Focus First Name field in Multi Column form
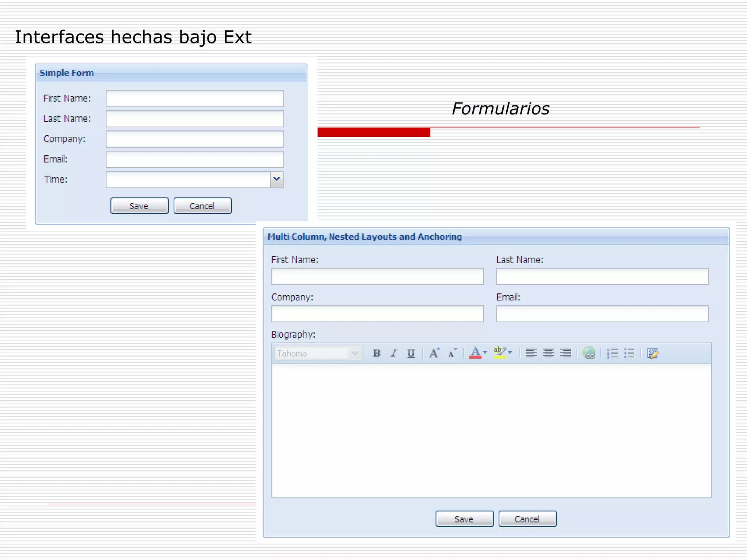 tap(378, 276)
